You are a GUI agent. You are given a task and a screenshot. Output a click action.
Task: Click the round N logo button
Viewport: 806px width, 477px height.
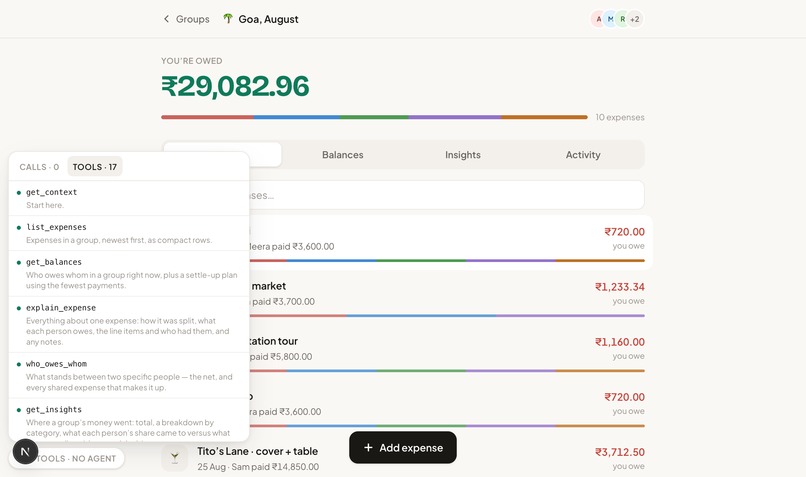25,452
